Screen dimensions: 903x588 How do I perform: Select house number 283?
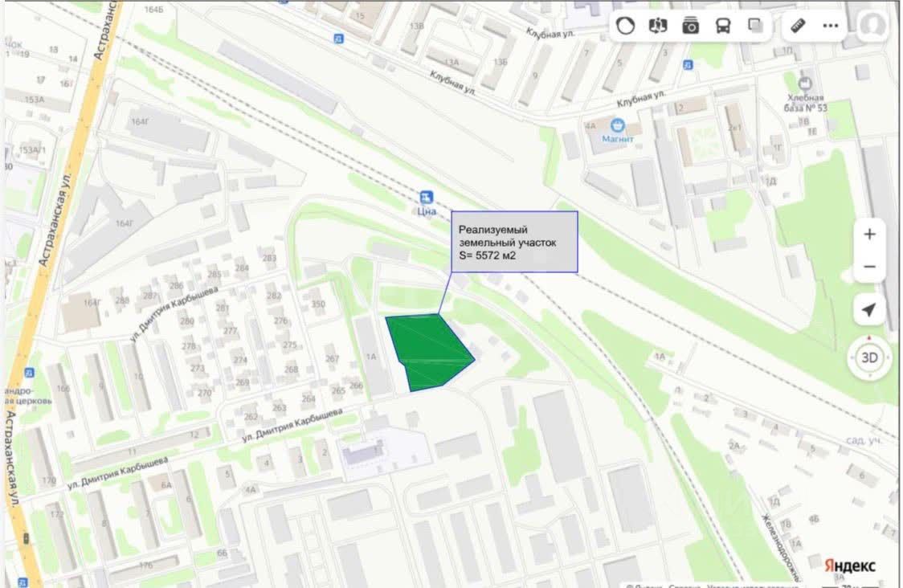click(x=269, y=258)
